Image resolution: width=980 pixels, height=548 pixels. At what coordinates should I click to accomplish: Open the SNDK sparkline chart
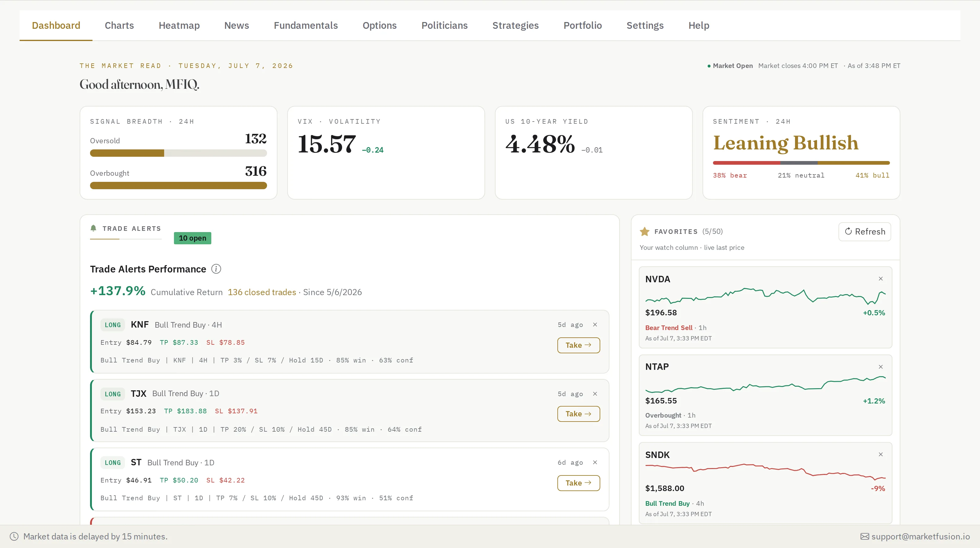[x=765, y=471]
